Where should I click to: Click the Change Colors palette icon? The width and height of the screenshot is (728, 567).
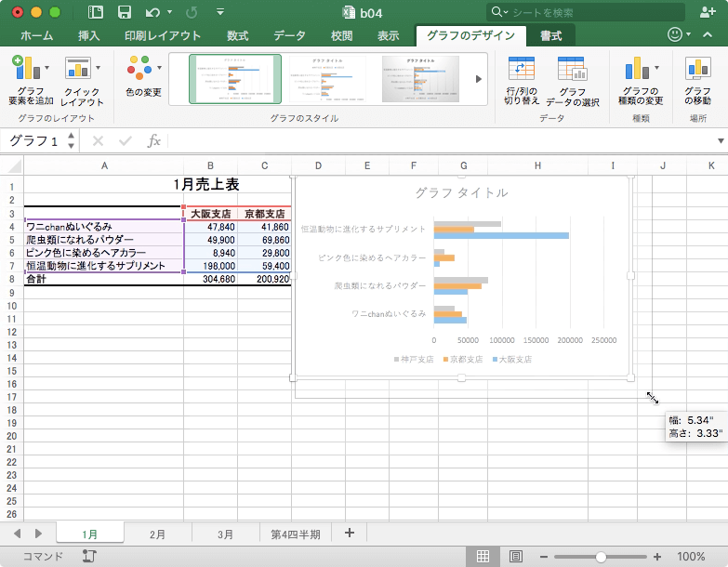(139, 68)
